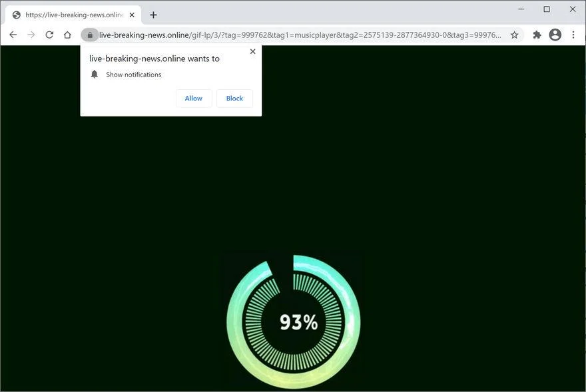Block notifications from the site
586x392 pixels.
pos(234,98)
